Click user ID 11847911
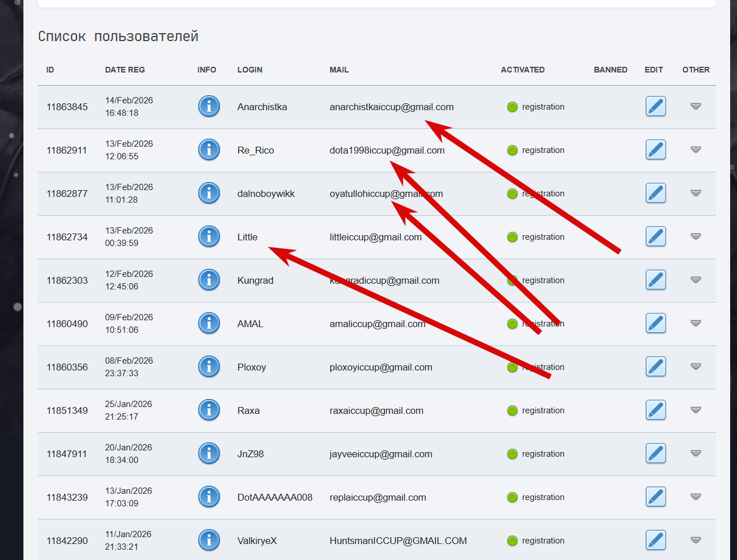The width and height of the screenshot is (737, 560). [x=67, y=454]
